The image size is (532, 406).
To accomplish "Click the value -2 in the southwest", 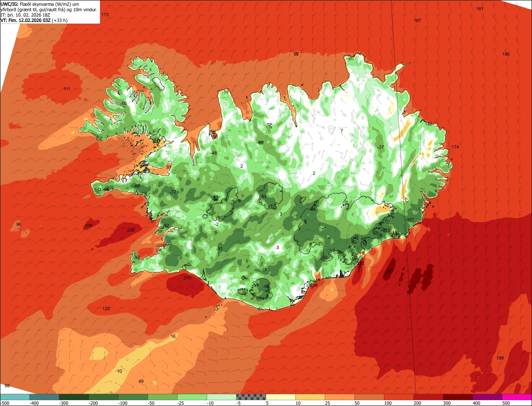I will [x=216, y=224].
